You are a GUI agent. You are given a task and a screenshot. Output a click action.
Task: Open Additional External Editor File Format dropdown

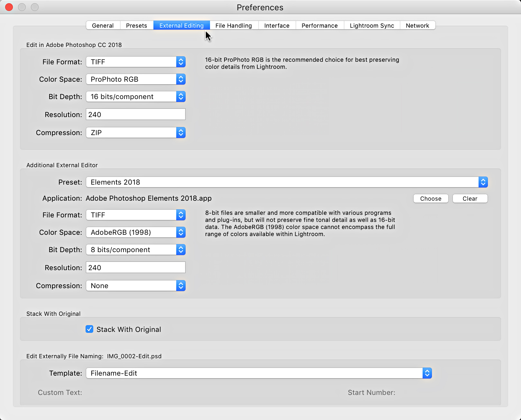click(x=136, y=215)
